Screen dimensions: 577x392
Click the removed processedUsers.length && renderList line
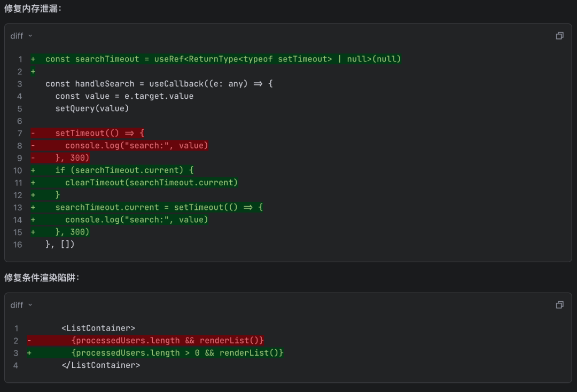click(x=167, y=341)
